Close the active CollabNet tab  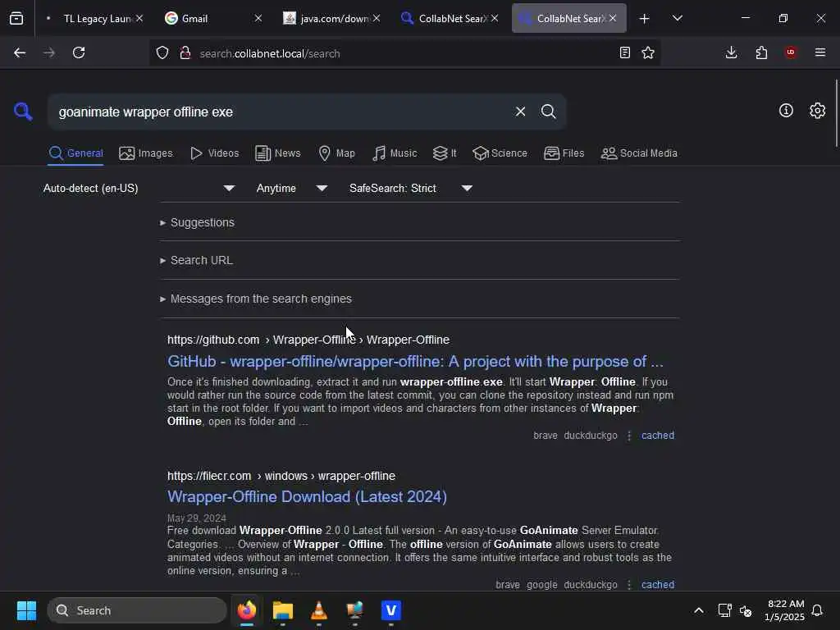click(x=612, y=18)
